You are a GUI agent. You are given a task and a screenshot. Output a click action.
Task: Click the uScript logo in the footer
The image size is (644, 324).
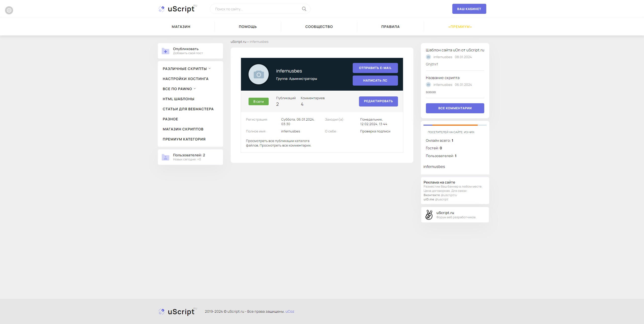[178, 312]
